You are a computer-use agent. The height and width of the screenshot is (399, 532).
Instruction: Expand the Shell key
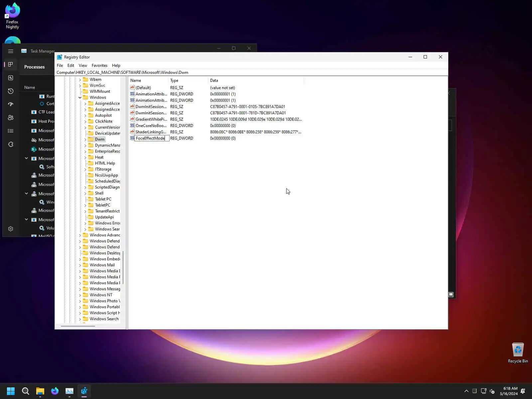coord(85,193)
